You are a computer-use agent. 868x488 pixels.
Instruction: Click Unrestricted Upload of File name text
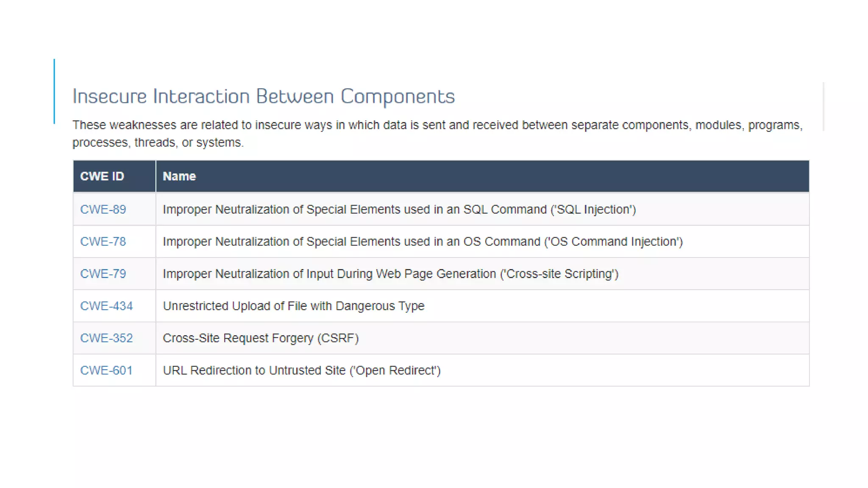click(x=293, y=306)
